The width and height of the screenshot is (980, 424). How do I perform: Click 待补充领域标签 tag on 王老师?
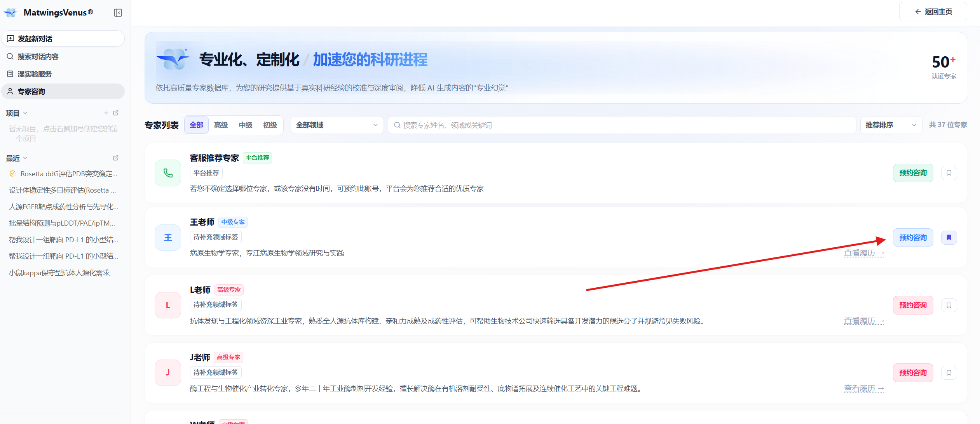[216, 237]
